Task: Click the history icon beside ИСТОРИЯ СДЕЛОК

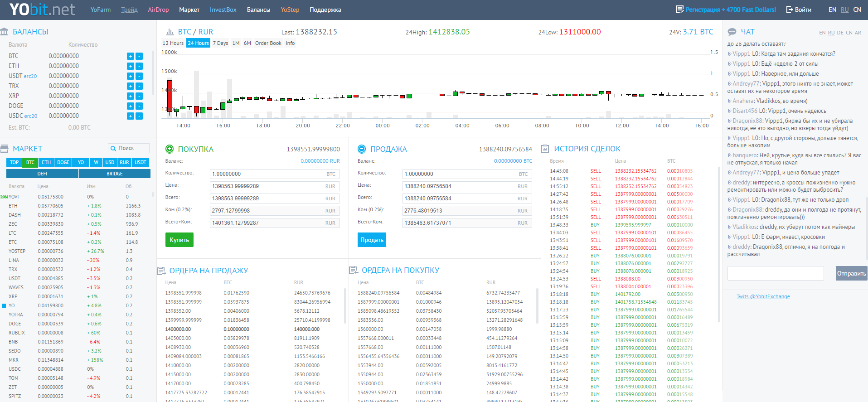Action: click(x=545, y=149)
